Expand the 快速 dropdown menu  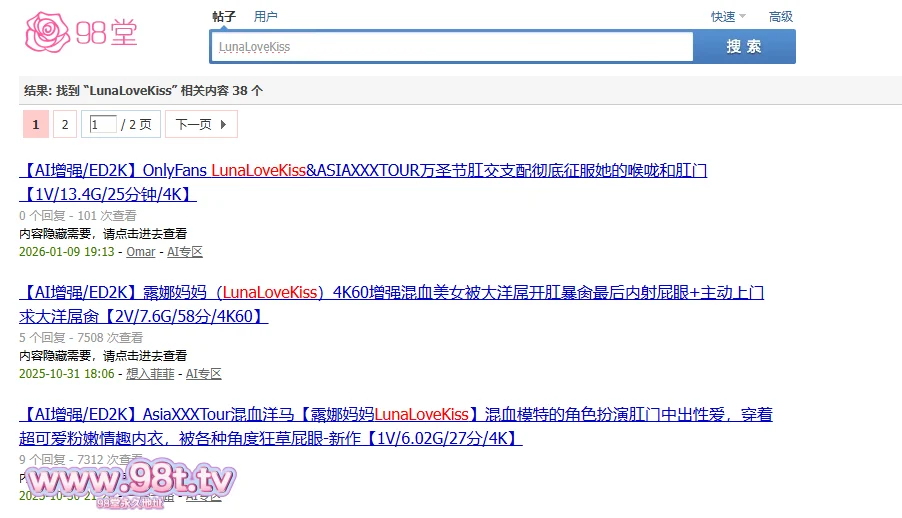pos(728,16)
